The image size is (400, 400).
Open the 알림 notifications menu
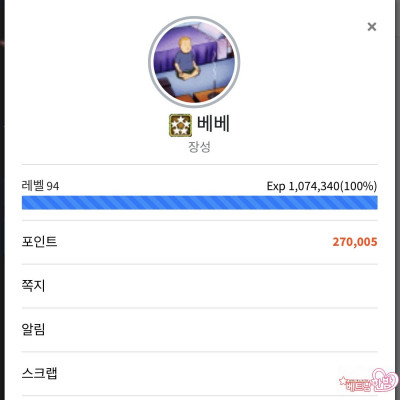coord(33,329)
